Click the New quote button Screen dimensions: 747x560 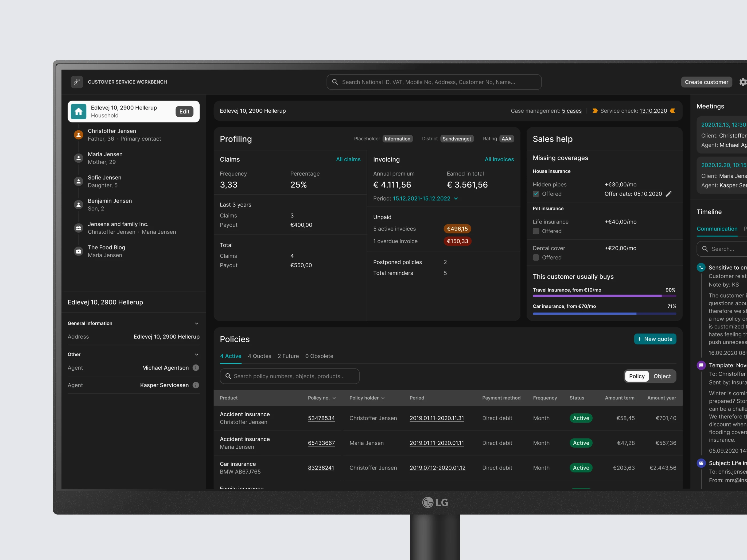(x=655, y=339)
